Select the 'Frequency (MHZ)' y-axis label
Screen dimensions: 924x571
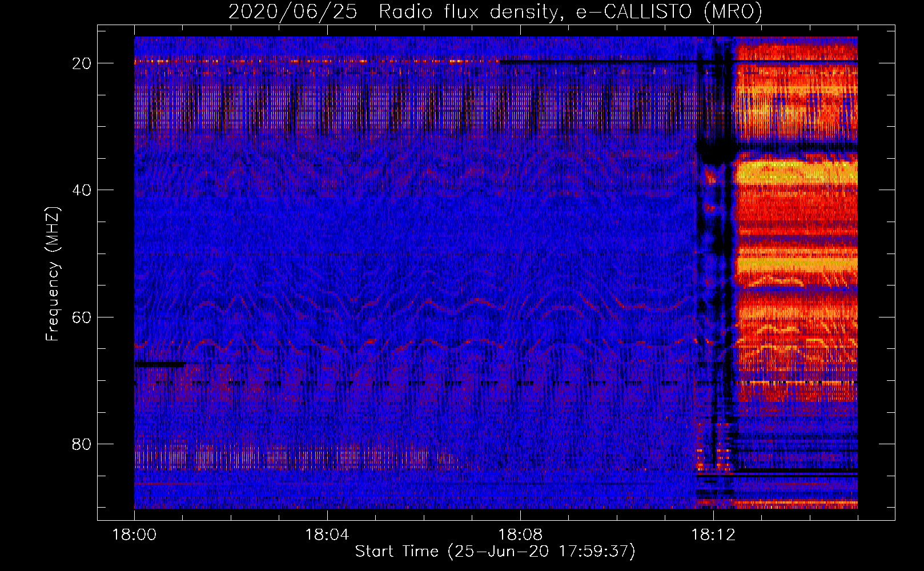point(53,274)
